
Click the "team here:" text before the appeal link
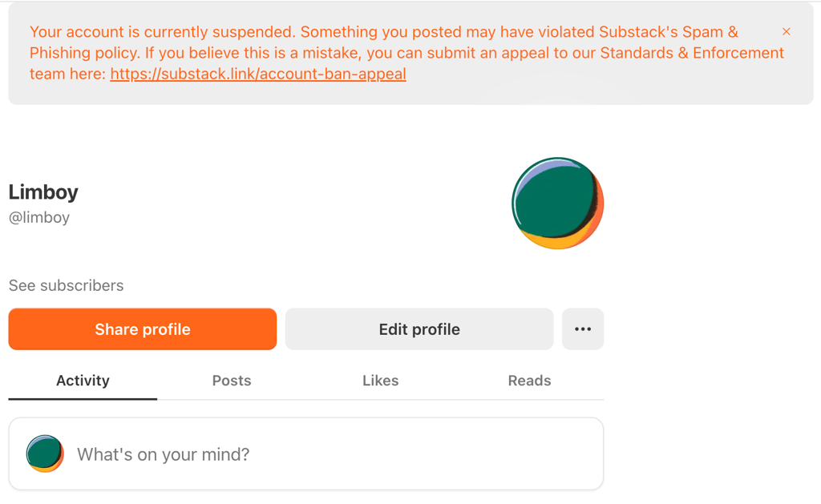(x=67, y=74)
